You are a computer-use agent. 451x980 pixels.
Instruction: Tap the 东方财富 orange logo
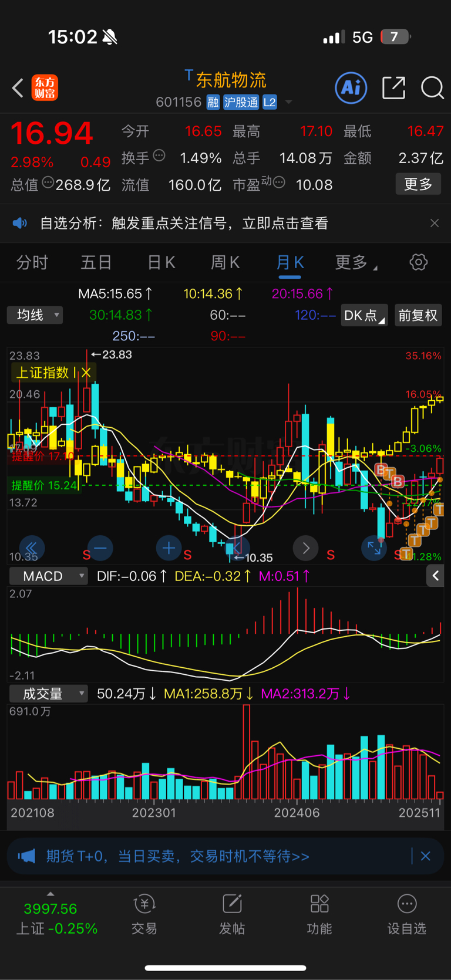45,88
